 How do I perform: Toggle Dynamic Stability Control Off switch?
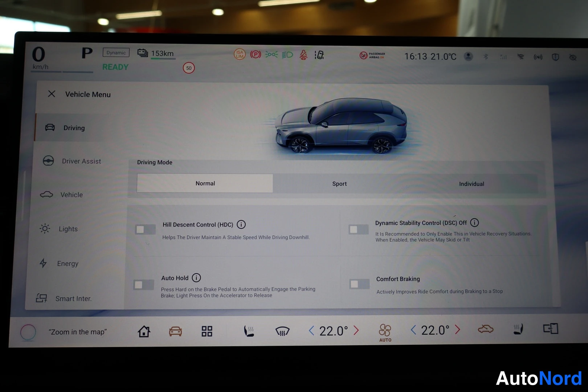358,229
